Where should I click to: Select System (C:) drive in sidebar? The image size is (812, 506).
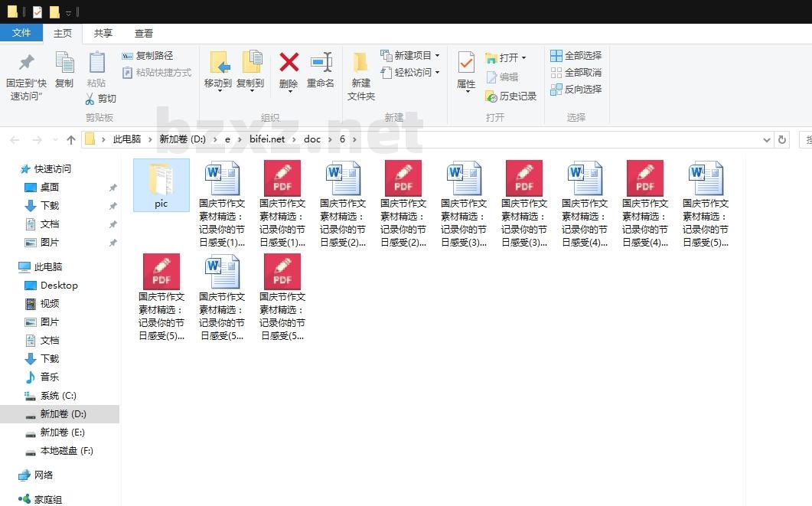[x=58, y=396]
